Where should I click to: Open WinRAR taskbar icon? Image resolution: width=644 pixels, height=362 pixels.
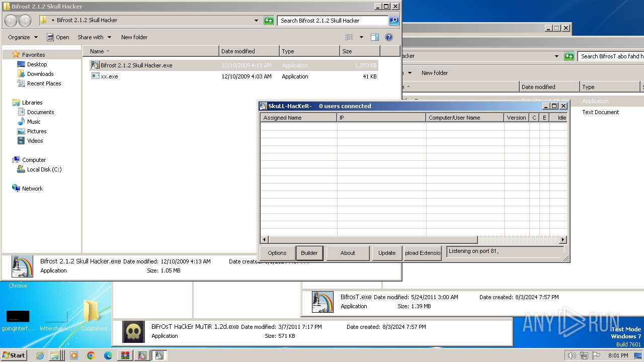[x=125, y=355]
